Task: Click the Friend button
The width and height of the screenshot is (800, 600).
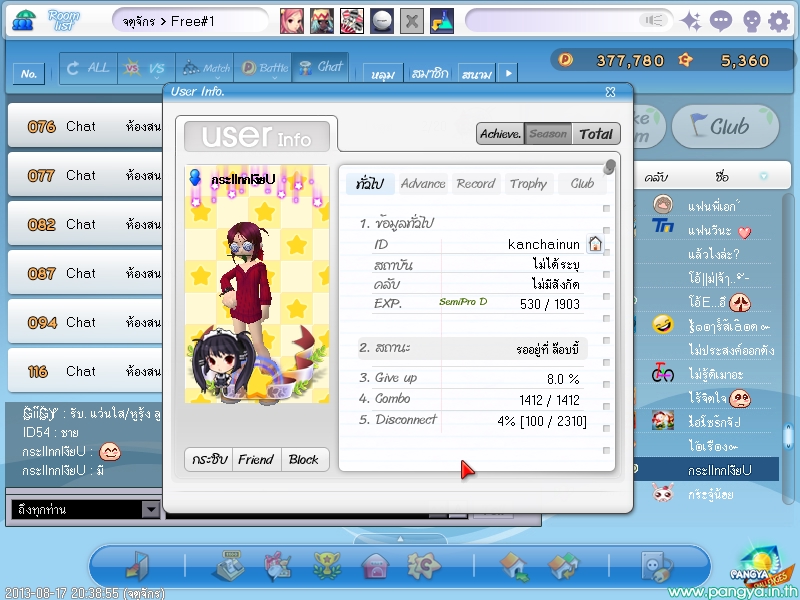Action: click(x=256, y=459)
